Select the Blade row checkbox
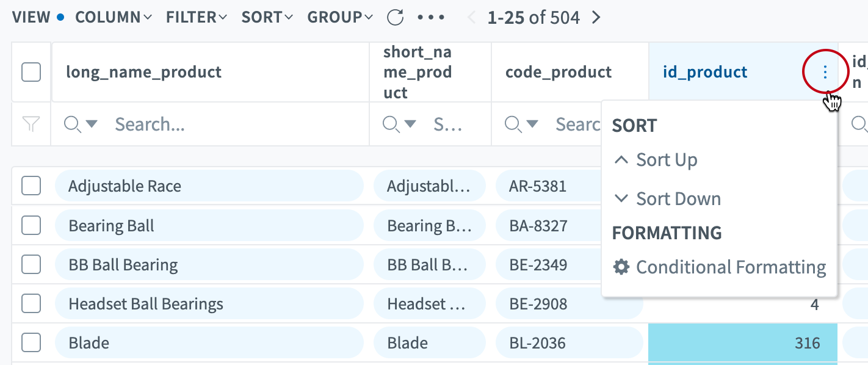Viewport: 868px width, 365px height. coord(31,343)
